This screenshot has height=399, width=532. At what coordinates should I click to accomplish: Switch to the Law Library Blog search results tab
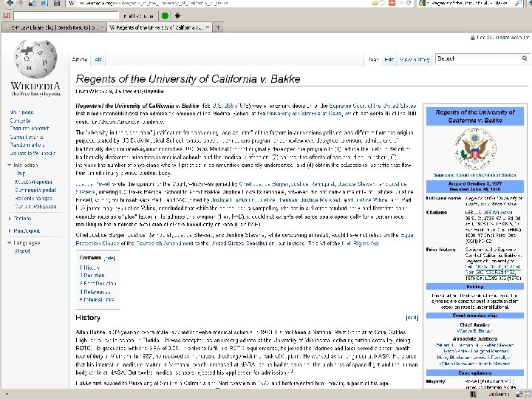click(54, 27)
